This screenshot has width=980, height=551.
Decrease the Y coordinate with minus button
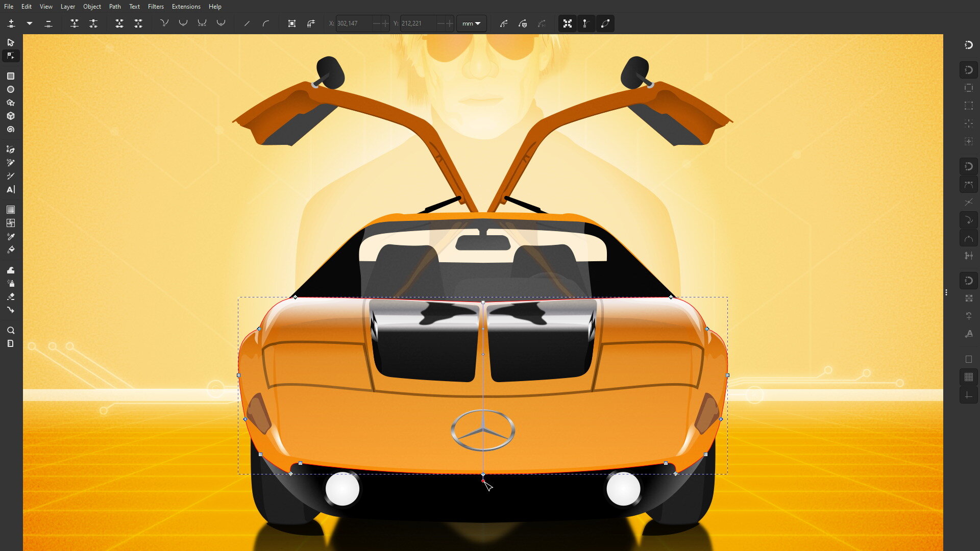coord(441,23)
